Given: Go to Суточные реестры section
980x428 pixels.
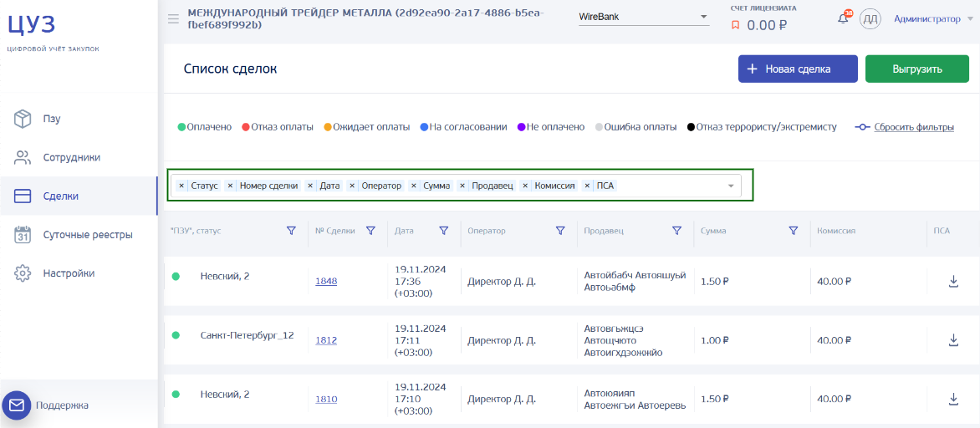Looking at the screenshot, I should [79, 235].
